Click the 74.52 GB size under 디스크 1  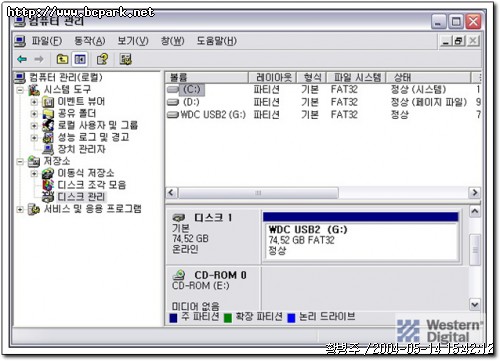(190, 238)
